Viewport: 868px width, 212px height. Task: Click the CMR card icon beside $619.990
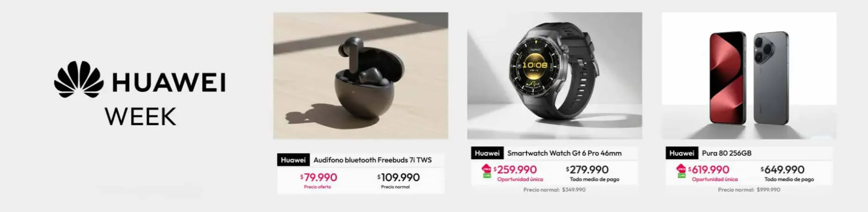(x=681, y=171)
